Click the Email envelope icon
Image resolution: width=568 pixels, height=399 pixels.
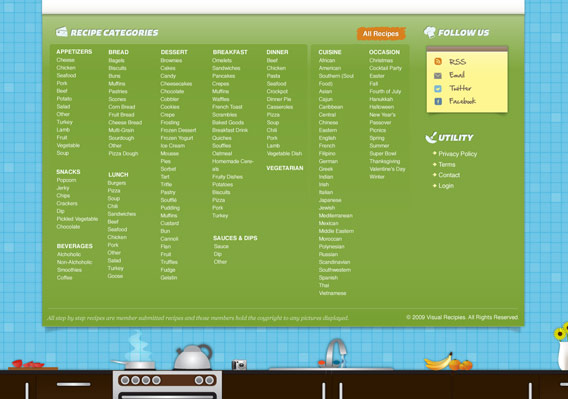click(438, 75)
